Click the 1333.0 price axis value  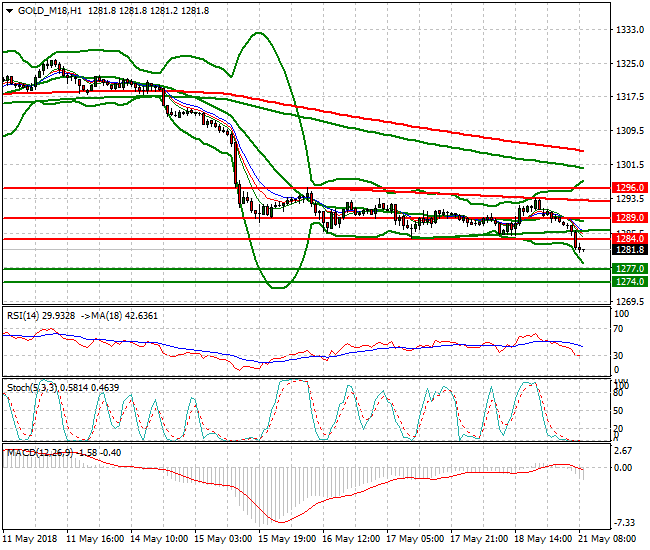click(x=630, y=30)
